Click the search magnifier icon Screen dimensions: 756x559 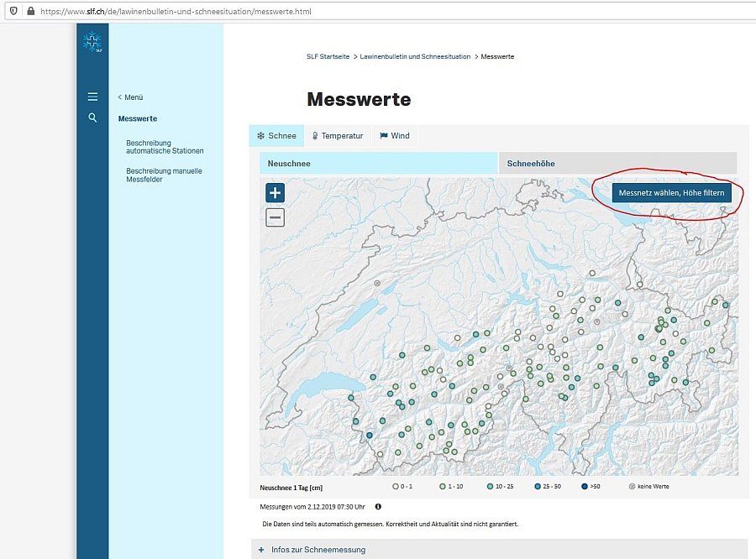pyautogui.click(x=92, y=118)
